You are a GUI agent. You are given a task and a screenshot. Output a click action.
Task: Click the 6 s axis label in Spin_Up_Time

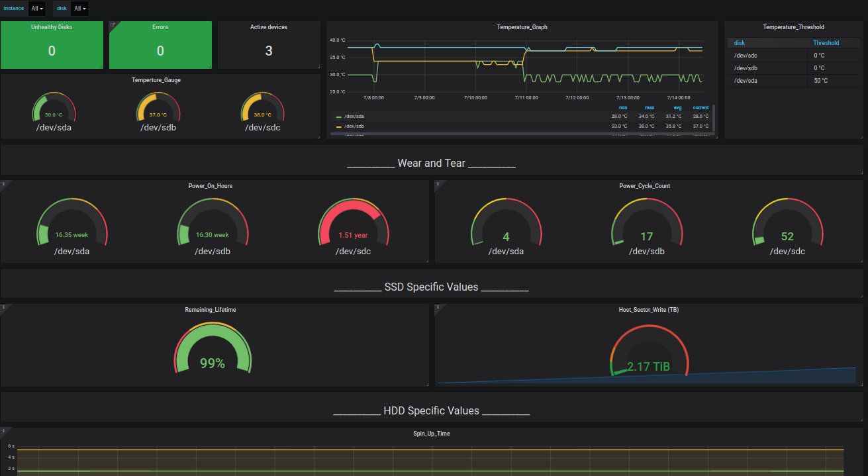pos(11,446)
